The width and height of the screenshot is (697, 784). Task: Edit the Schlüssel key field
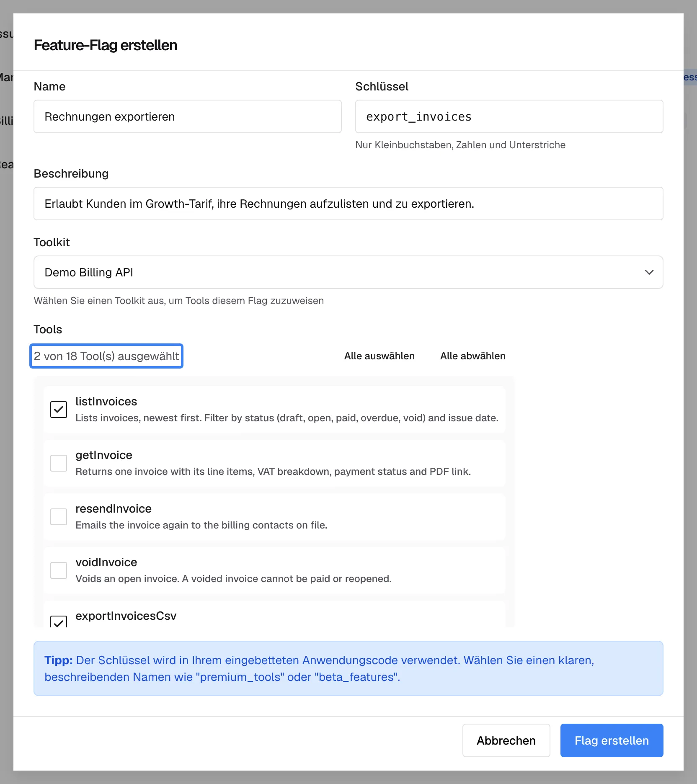509,116
